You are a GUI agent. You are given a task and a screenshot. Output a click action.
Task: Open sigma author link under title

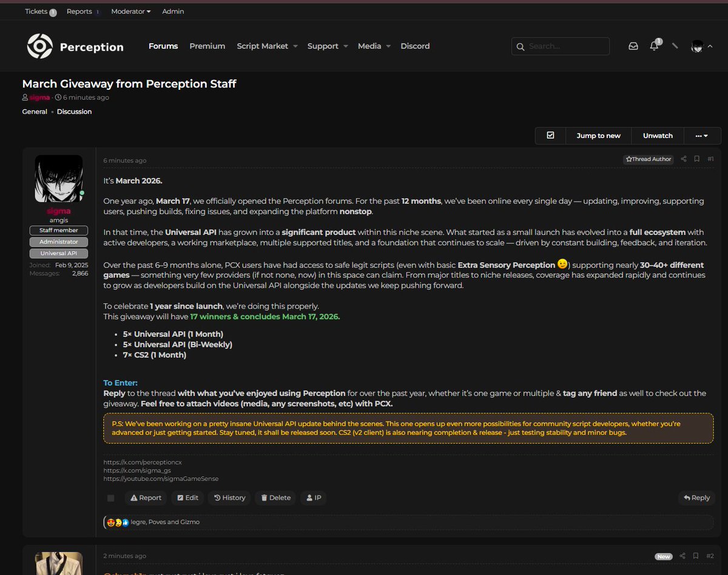[x=39, y=98]
